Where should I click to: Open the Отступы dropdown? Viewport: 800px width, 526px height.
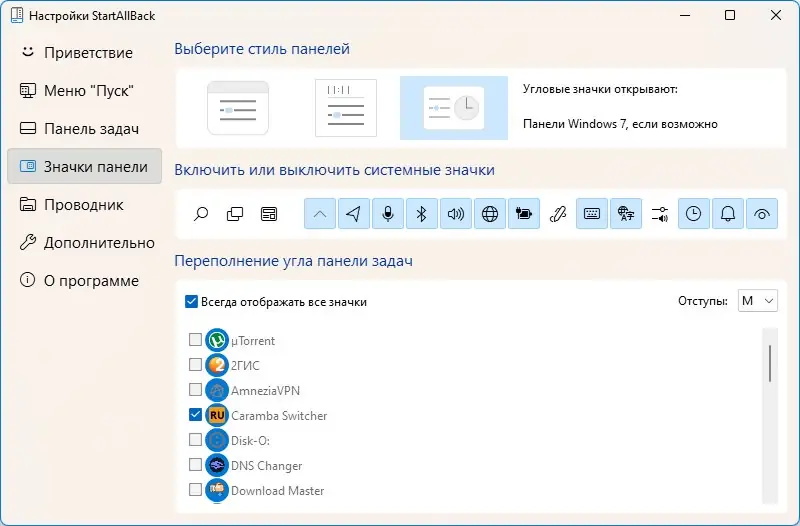coord(758,301)
